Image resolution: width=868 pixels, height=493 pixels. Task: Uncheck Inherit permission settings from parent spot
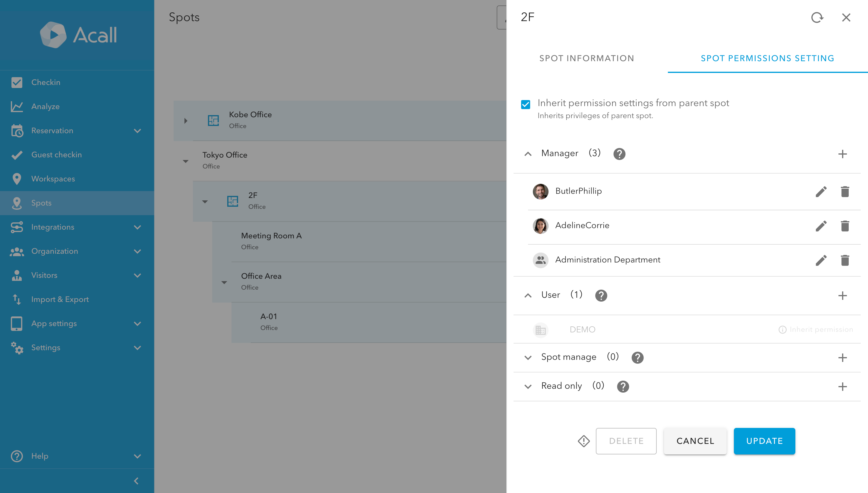pyautogui.click(x=525, y=104)
